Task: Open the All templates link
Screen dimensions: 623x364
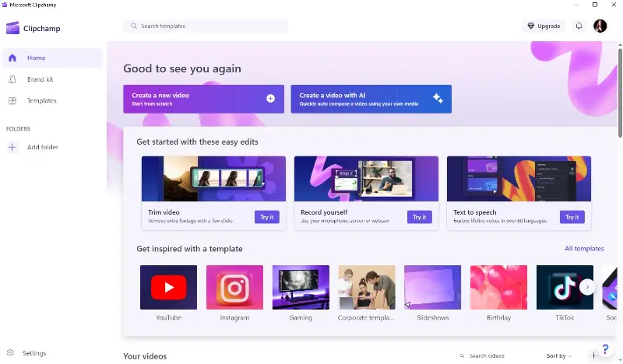Action: [x=584, y=249]
